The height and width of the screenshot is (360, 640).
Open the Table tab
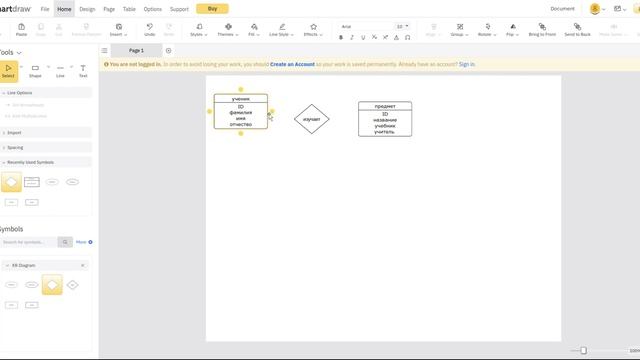click(x=129, y=9)
